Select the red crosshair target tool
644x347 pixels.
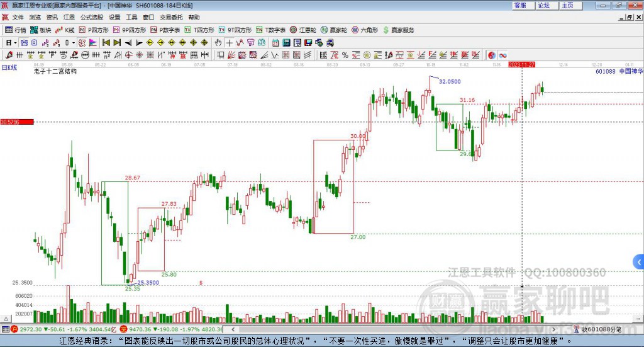point(128,55)
